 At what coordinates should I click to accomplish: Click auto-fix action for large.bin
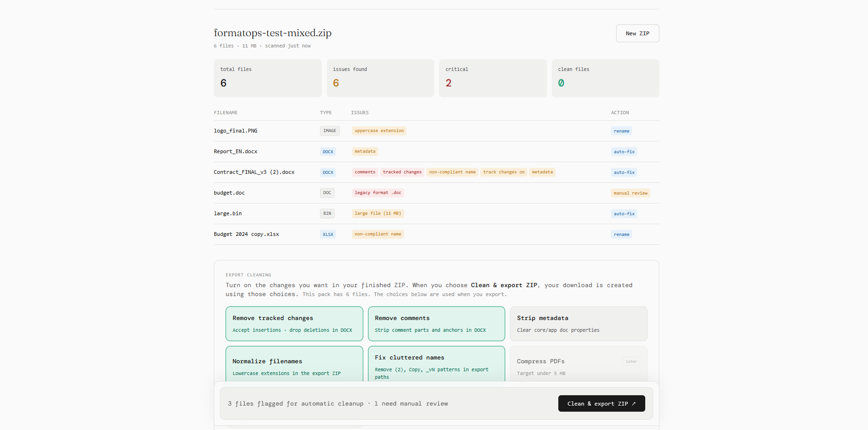[624, 213]
